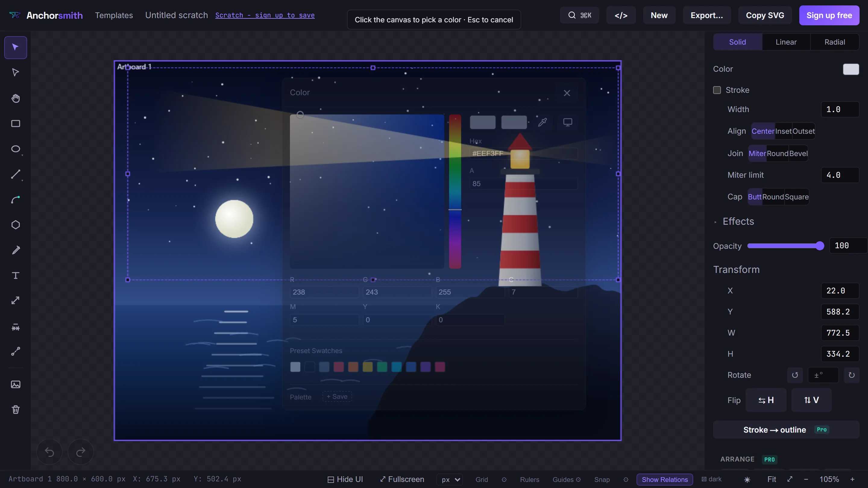Flip horizontally with H button
This screenshot has width=868, height=488.
click(766, 400)
